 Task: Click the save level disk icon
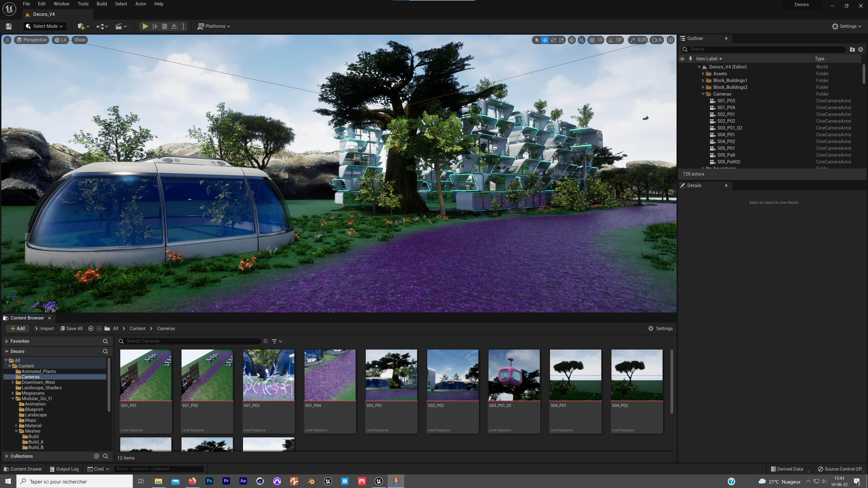point(9,26)
